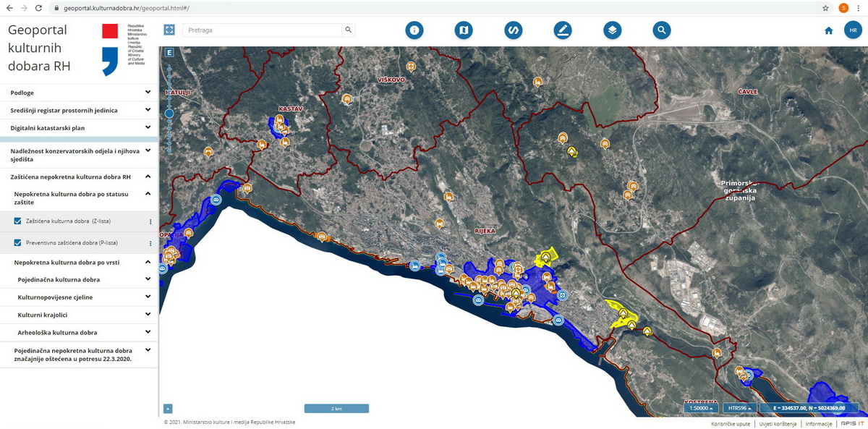Uncheck Zaštićena kulturna dobra (Z-lista)

coord(18,221)
